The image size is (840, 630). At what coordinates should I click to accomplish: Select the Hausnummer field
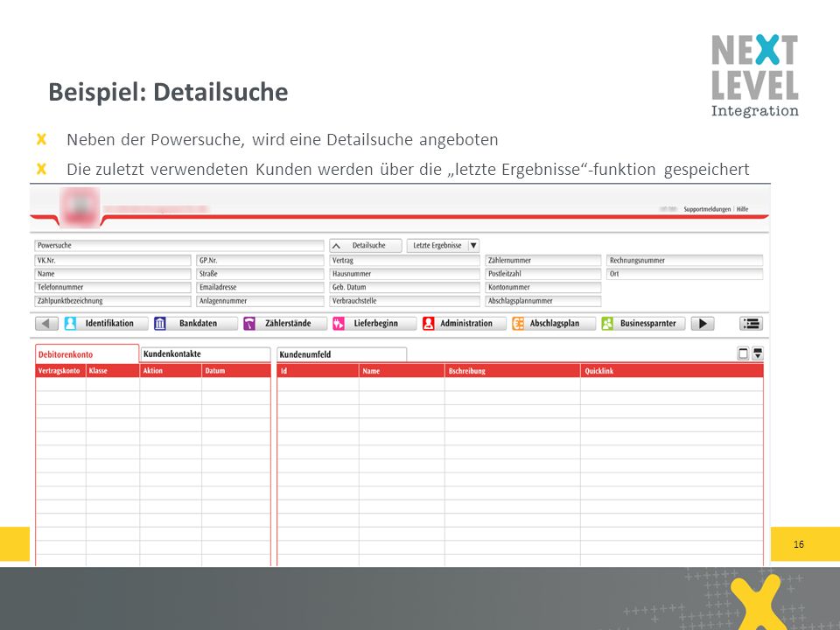click(404, 274)
